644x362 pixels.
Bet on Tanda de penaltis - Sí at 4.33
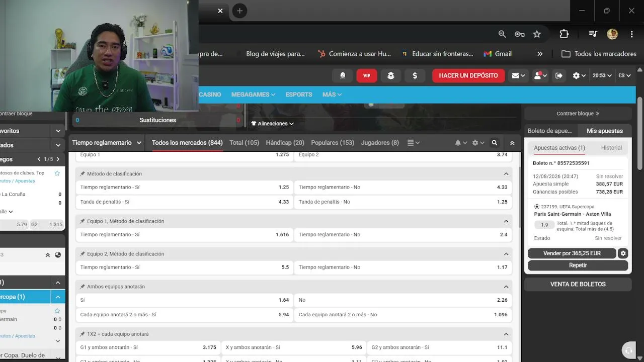click(185, 202)
